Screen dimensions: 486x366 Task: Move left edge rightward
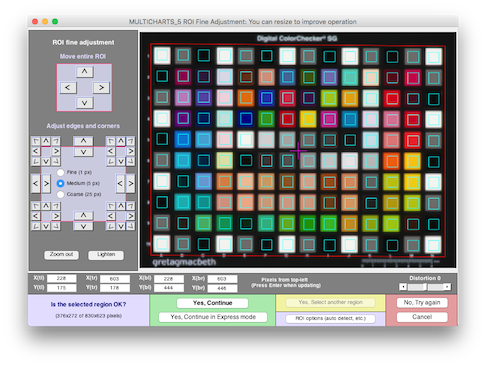click(x=46, y=183)
